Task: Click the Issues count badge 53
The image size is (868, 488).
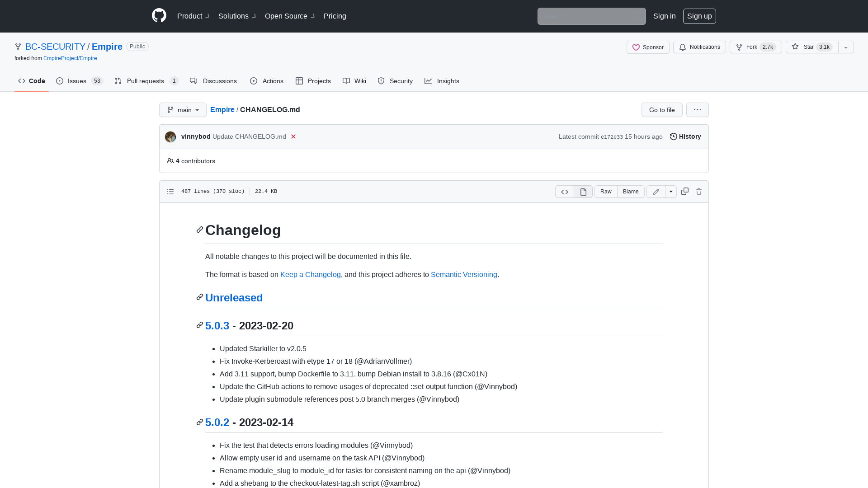Action: point(97,81)
